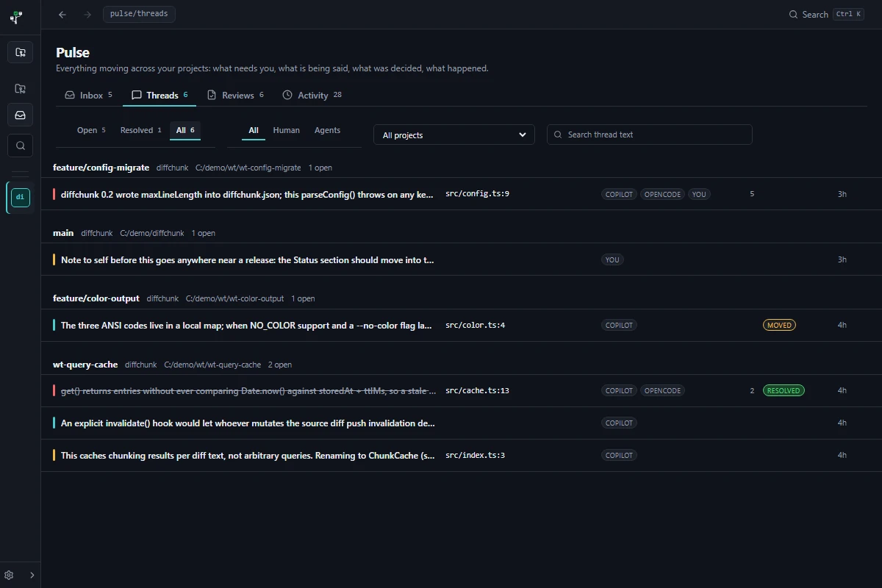The image size is (882, 588).
Task: Click the COPILOT tag on ChunkCache thread
Action: click(x=619, y=455)
